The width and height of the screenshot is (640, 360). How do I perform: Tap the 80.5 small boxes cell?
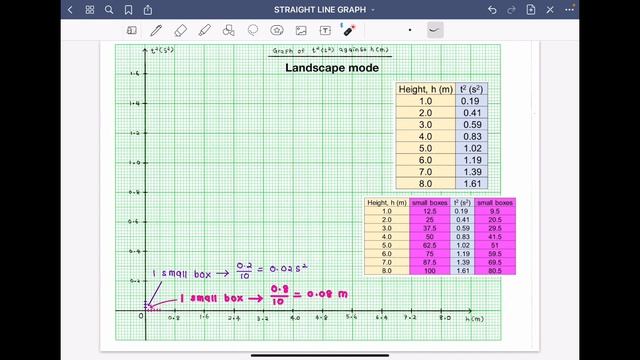coord(495,271)
